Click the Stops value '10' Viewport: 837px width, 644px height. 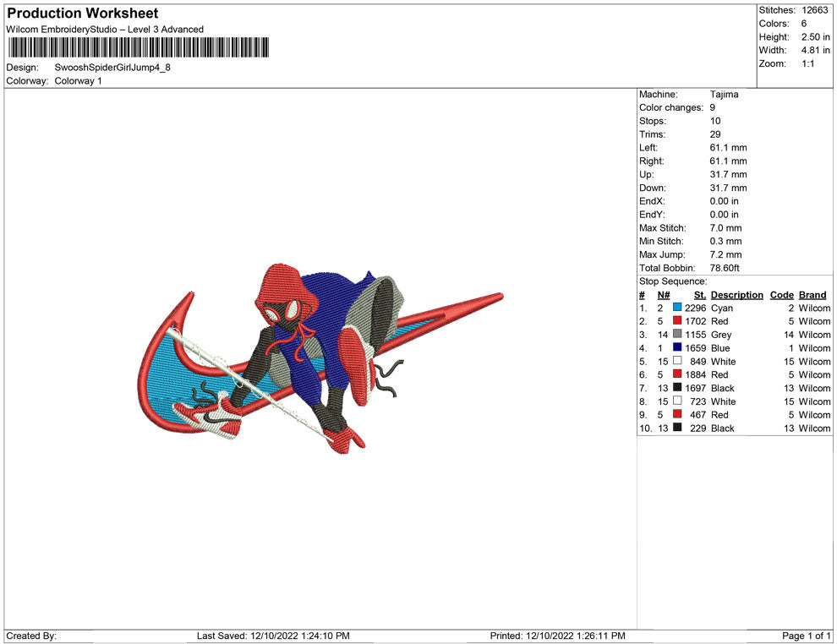(715, 121)
